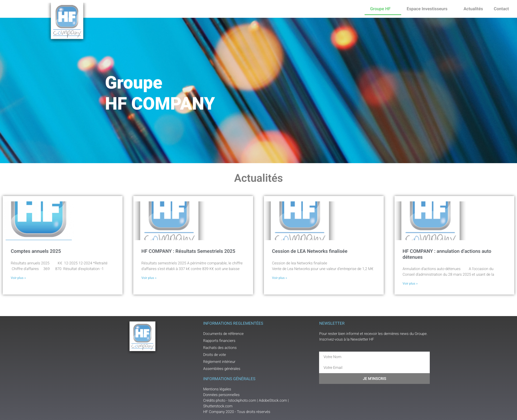Click the Actualités section heading
Viewport: 517px width, 420px height.
tap(258, 178)
